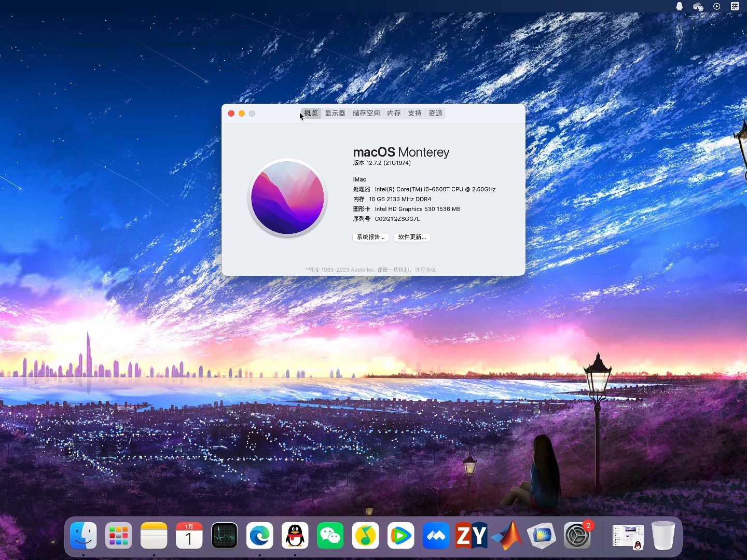The image size is (747, 560).
Task: Open the Notes app in the dock
Action: [154, 536]
